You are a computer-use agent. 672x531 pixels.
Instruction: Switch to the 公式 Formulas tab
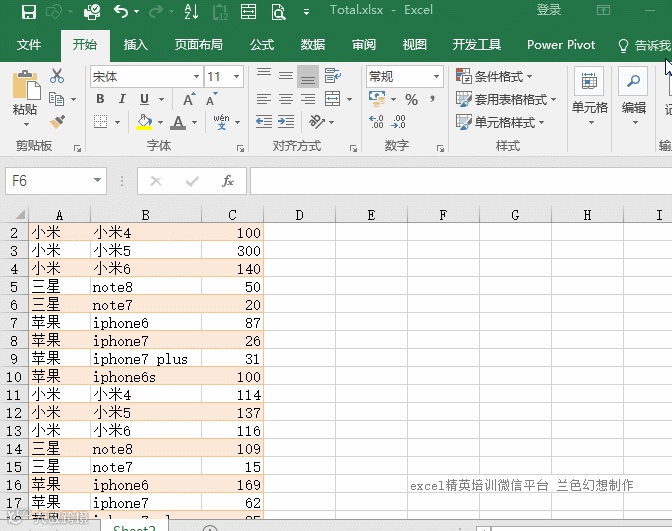click(x=262, y=45)
